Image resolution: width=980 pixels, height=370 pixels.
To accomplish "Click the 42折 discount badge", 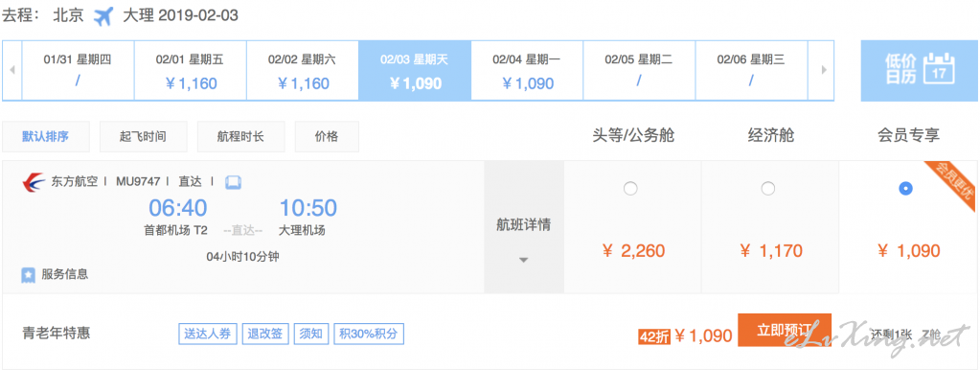I will (653, 336).
